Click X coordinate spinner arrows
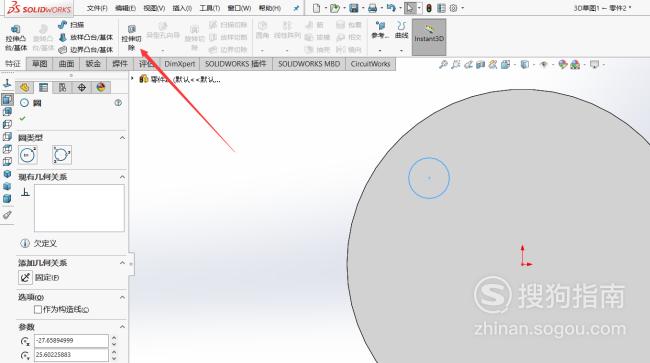 [x=114, y=341]
